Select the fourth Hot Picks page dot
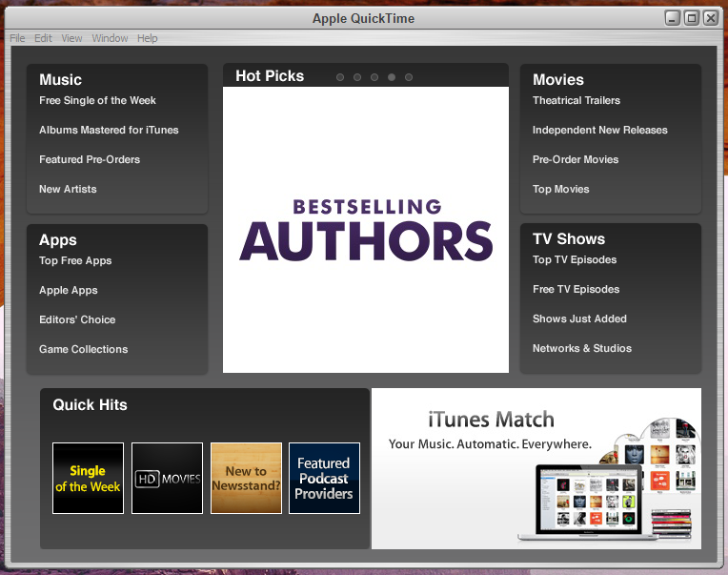This screenshot has height=575, width=728. (x=392, y=77)
